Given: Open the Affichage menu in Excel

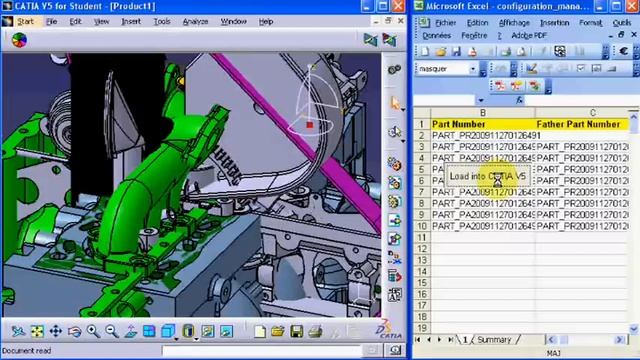Looking at the screenshot, I should point(514,23).
